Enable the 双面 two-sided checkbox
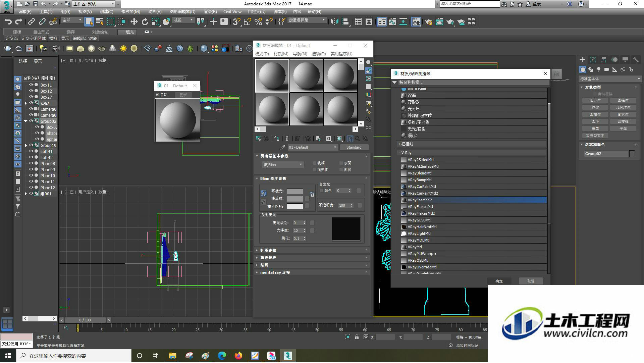The width and height of the screenshot is (644, 363). tap(341, 163)
